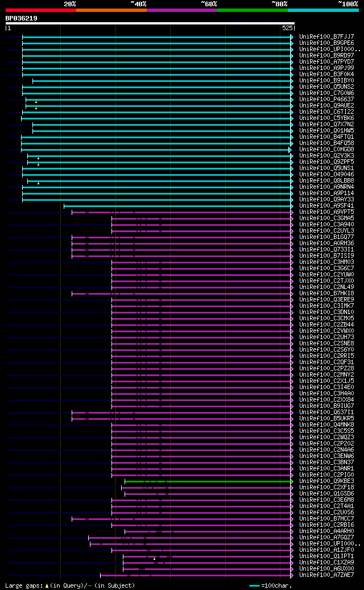This screenshot has height=590, width=364.
Task: Select the UniRef100_A4ARH0 hit label
Action: pyautogui.click(x=326, y=531)
